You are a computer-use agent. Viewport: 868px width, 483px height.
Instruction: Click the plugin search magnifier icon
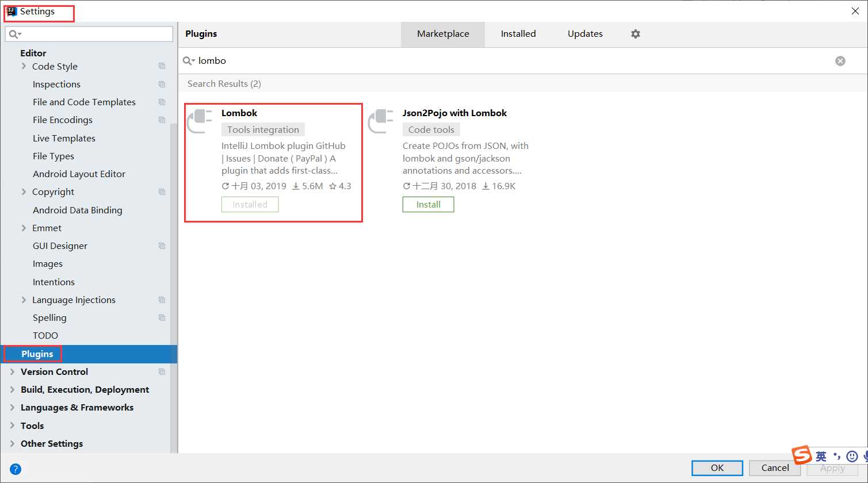click(189, 60)
